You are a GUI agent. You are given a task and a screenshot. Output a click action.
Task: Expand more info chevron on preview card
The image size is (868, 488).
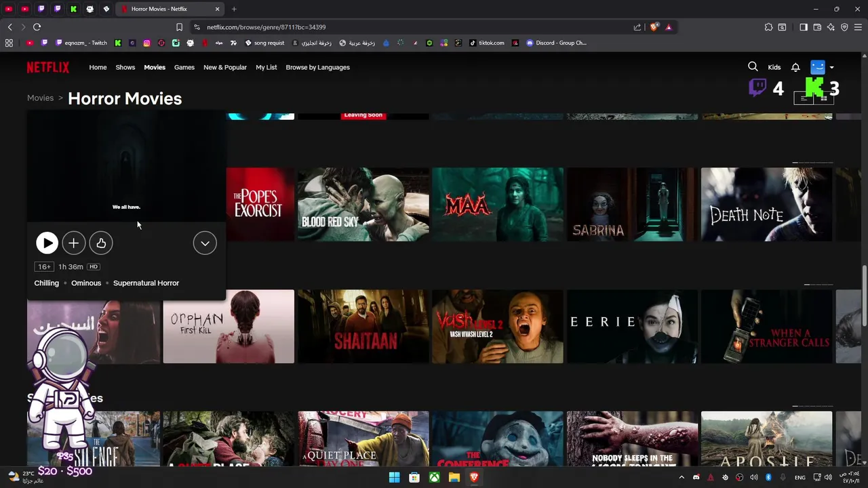[205, 243]
